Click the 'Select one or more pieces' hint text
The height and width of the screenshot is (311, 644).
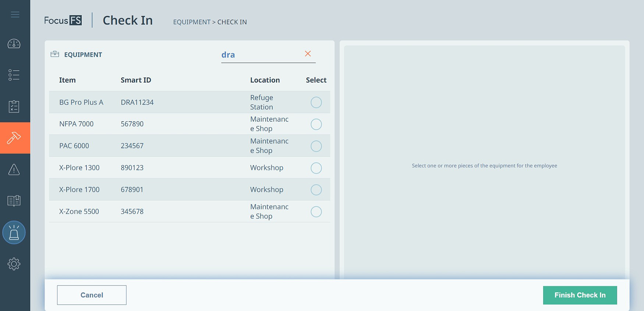484,166
